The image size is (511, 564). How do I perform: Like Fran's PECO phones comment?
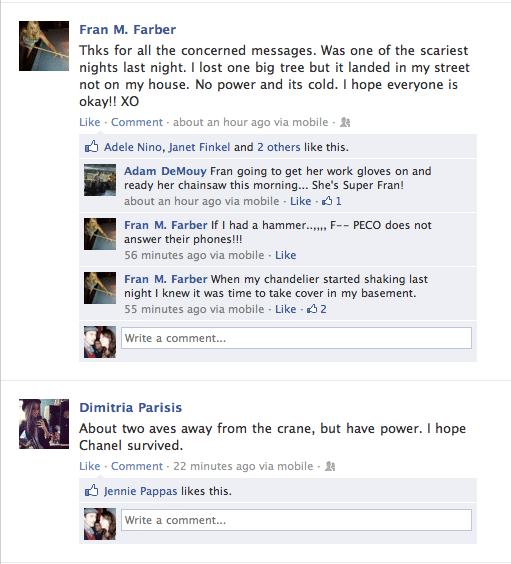(286, 255)
